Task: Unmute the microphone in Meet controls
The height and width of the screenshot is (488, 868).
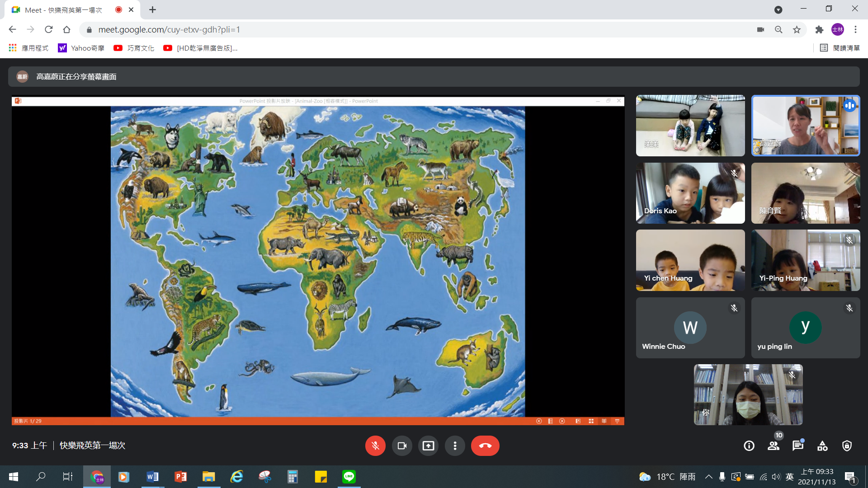Action: coord(375,446)
